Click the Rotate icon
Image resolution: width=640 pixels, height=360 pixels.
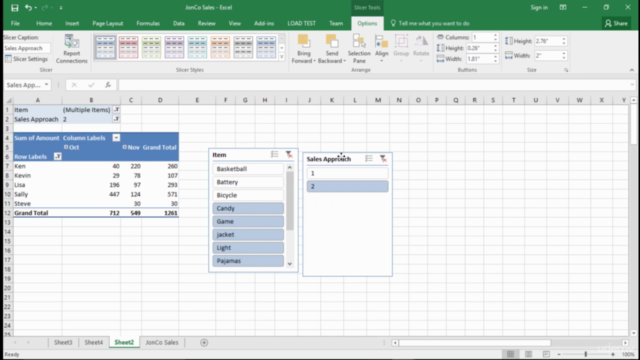421,49
